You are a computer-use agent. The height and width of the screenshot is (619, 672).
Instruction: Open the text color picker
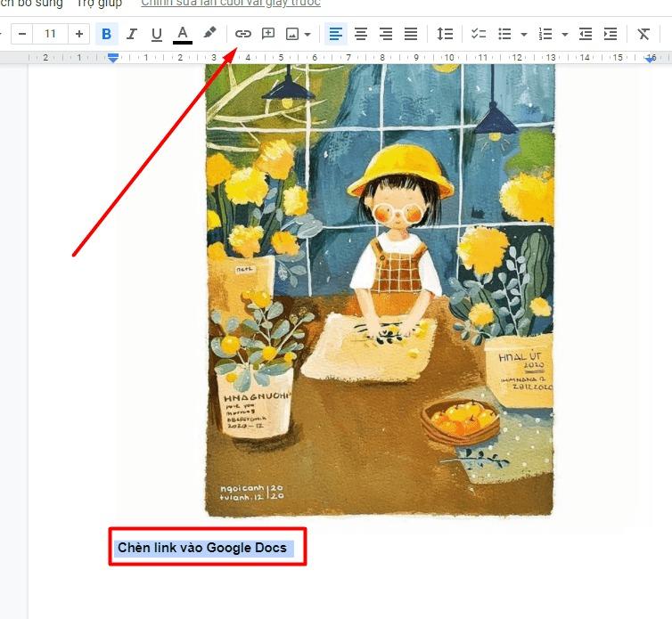(183, 34)
